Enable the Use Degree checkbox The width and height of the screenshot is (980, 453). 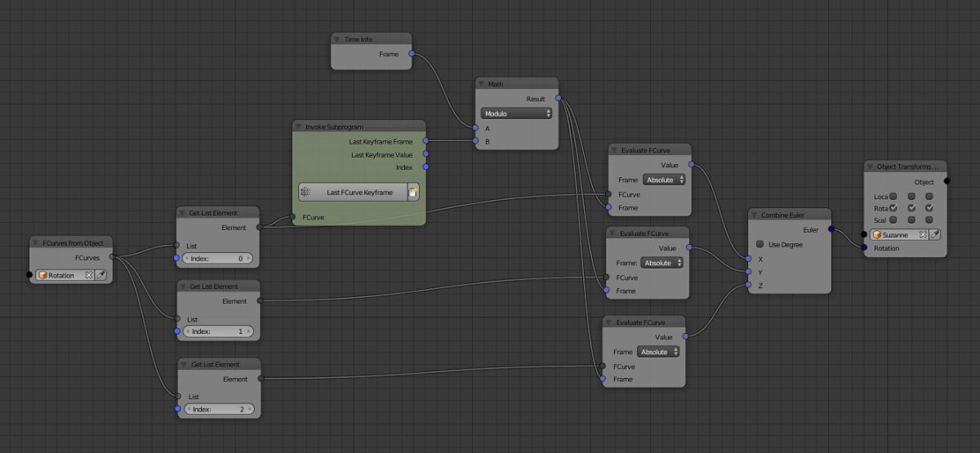[x=760, y=244]
